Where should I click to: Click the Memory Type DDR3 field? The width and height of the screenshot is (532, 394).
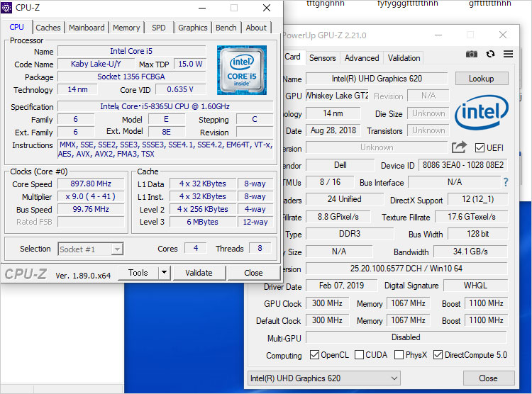350,234
